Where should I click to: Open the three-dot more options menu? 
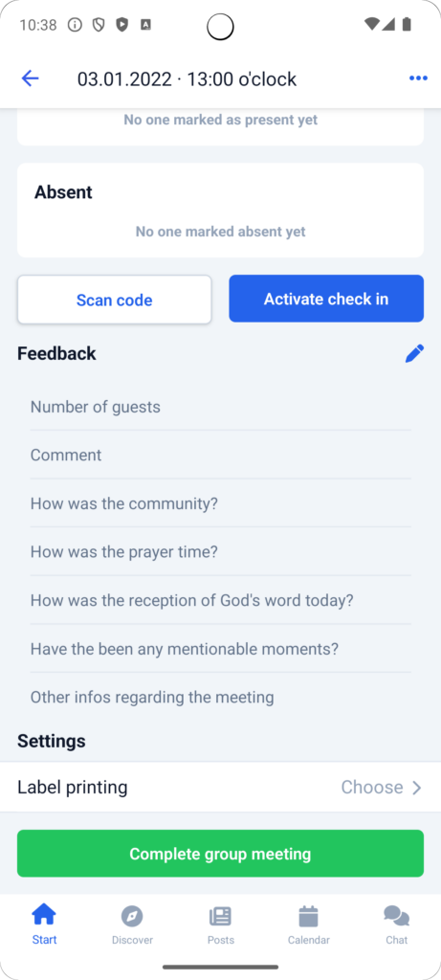point(418,78)
